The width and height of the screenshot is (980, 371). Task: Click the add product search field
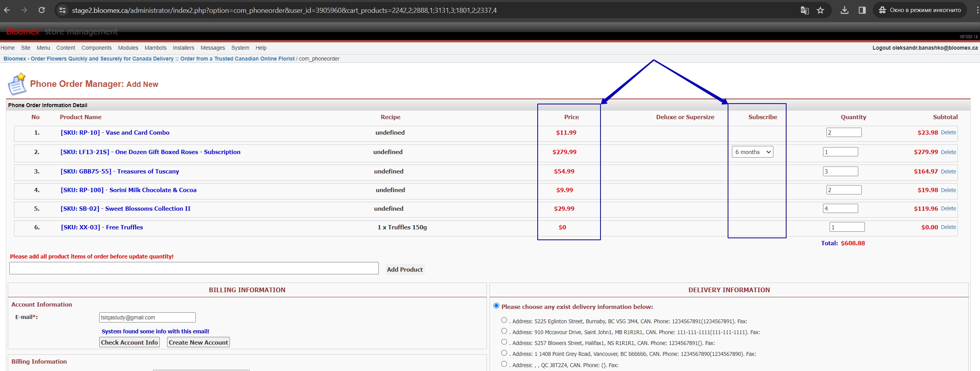(x=194, y=268)
